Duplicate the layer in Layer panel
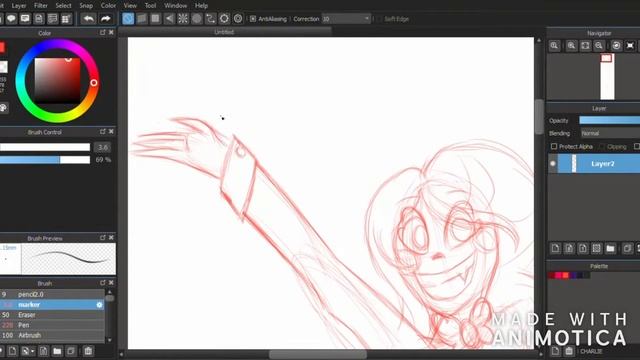The height and width of the screenshot is (360, 640). click(x=628, y=248)
